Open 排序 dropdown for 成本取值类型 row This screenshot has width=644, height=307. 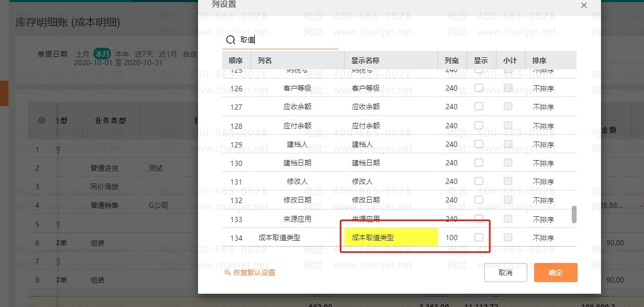click(544, 238)
